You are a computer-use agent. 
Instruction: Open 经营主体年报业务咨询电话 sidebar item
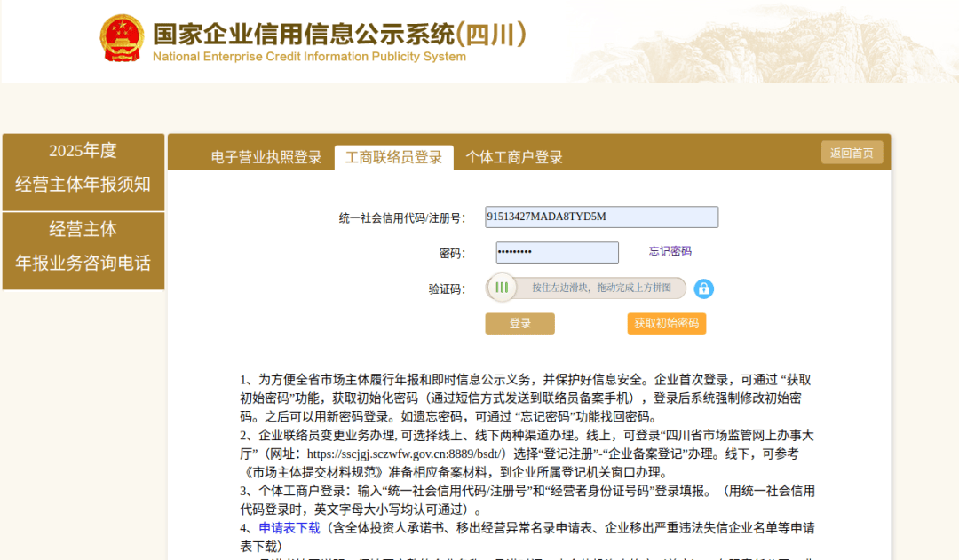83,249
